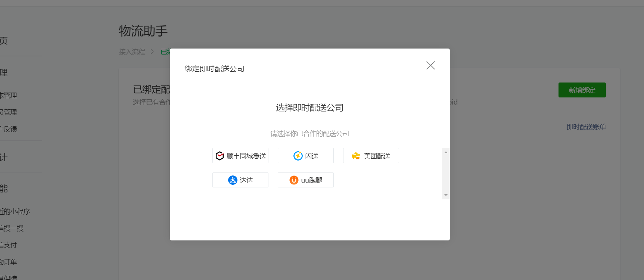Open the 即时配送账单 link
Screen dimensions: 644x280
coord(586,127)
